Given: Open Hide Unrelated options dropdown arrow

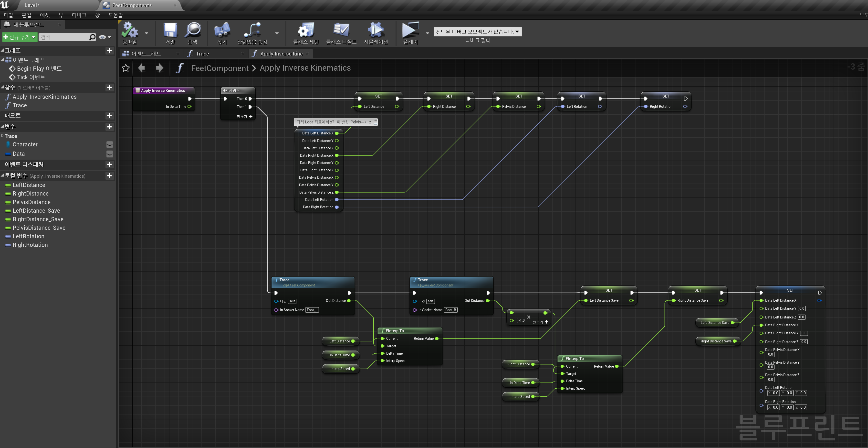Looking at the screenshot, I should [277, 33].
